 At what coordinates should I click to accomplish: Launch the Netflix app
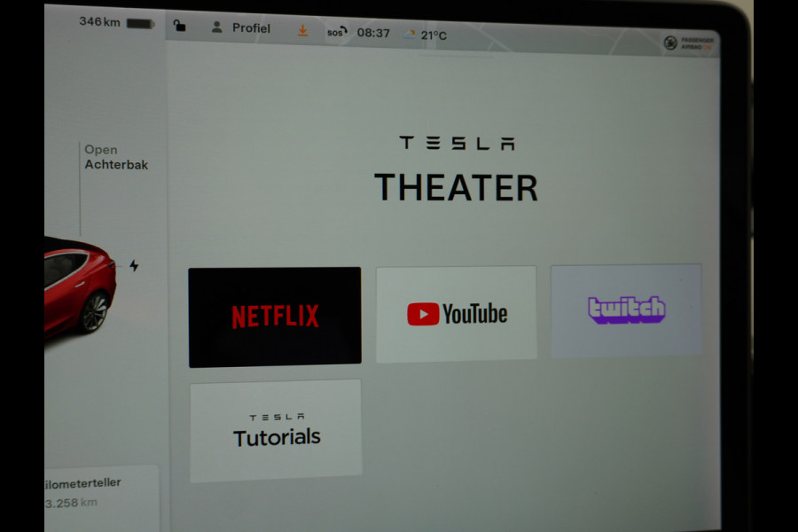point(275,315)
